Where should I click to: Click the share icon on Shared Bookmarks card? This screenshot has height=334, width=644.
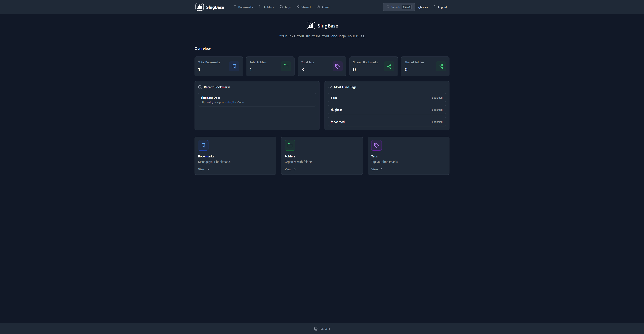pyautogui.click(x=389, y=66)
